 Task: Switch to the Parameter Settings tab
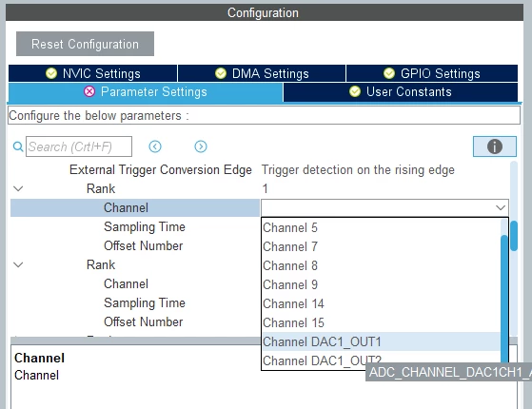click(146, 92)
